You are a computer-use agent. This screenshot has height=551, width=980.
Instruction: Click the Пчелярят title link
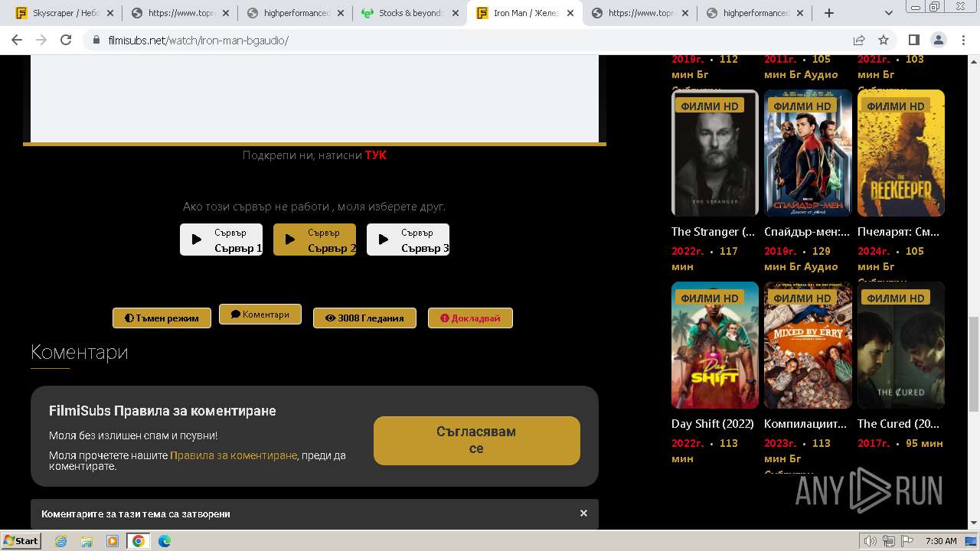click(x=899, y=231)
